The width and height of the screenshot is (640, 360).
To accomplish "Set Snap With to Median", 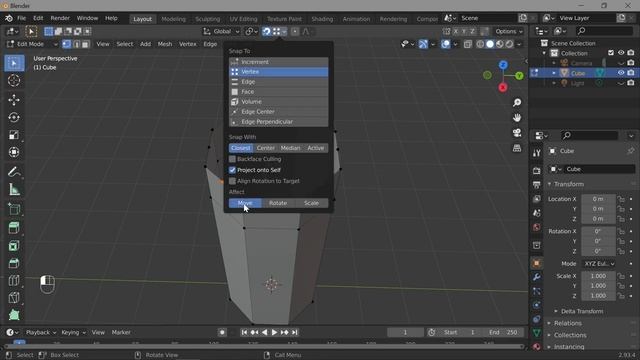I will (291, 148).
